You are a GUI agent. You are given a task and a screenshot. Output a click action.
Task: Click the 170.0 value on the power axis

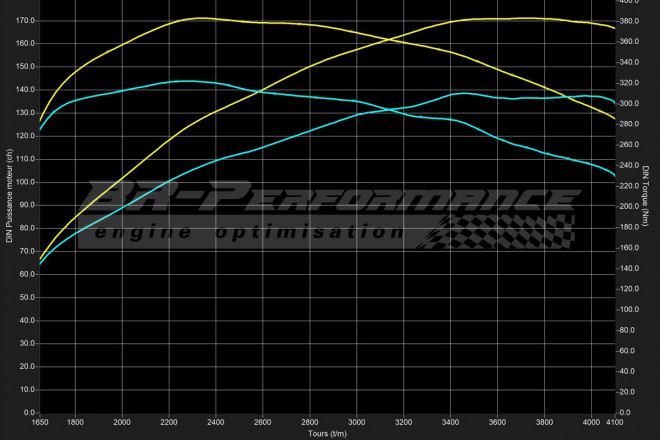pos(25,20)
